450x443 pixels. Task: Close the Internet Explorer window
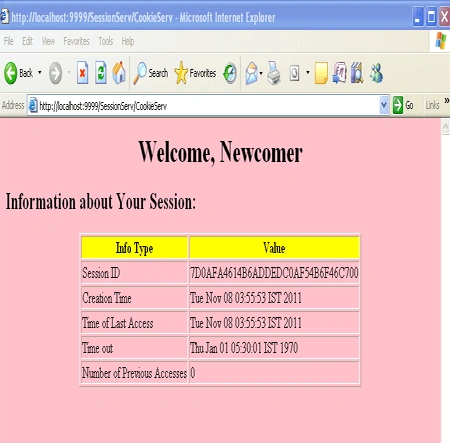pos(444,16)
